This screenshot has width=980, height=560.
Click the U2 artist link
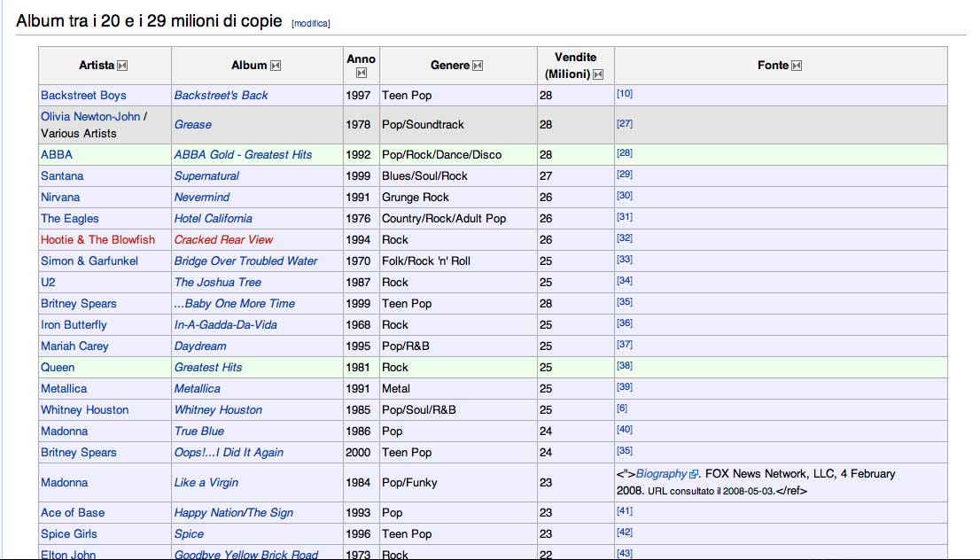point(48,282)
